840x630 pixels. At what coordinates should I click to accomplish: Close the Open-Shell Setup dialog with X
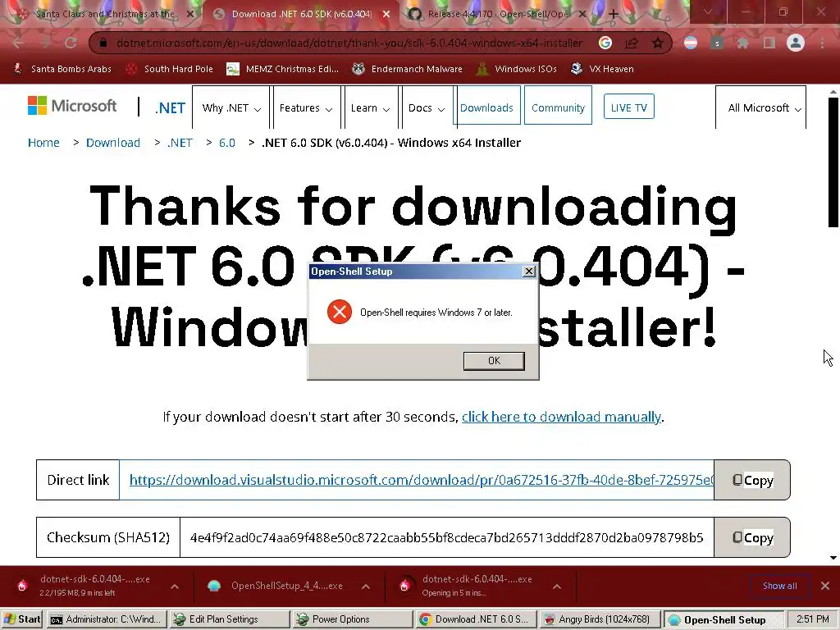(529, 271)
